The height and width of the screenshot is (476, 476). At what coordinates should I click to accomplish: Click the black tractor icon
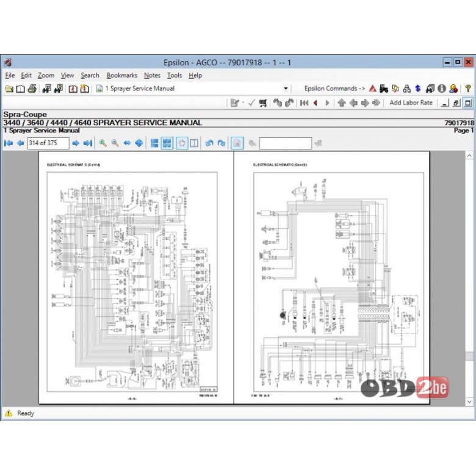pyautogui.click(x=384, y=88)
